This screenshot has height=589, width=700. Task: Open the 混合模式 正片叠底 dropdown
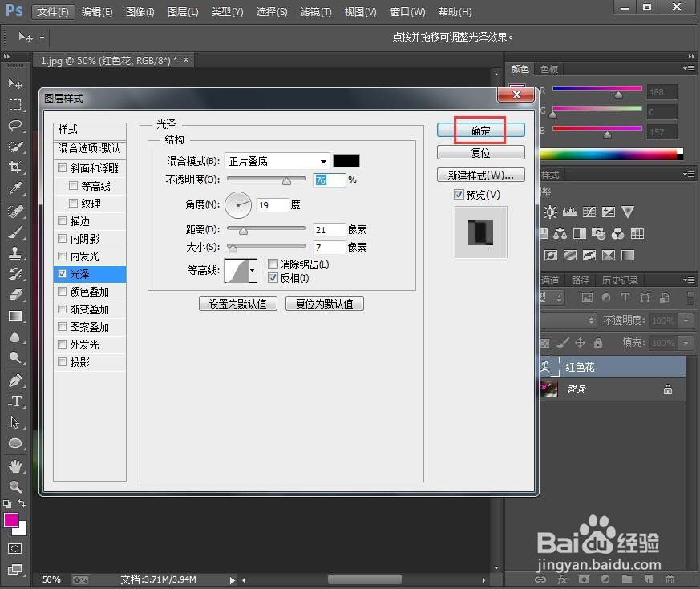pos(277,161)
